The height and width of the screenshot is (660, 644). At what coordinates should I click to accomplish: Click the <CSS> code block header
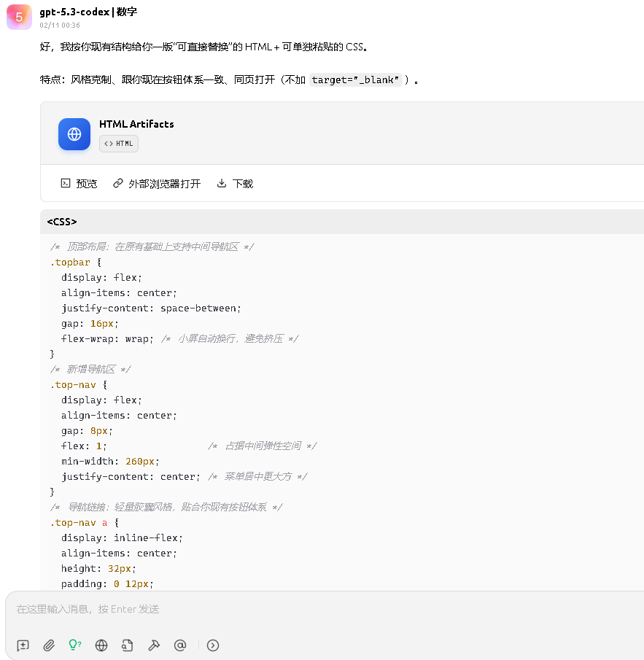[x=62, y=222]
